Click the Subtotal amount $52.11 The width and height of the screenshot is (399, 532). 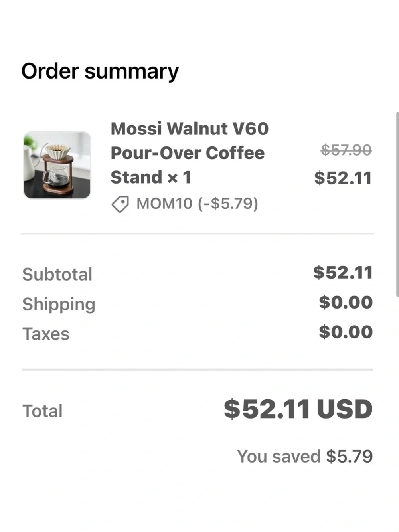tap(343, 273)
